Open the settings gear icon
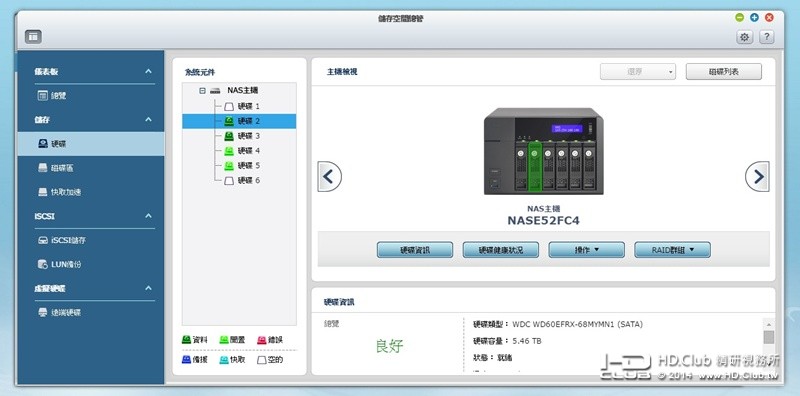This screenshot has width=800, height=396. coord(744,37)
